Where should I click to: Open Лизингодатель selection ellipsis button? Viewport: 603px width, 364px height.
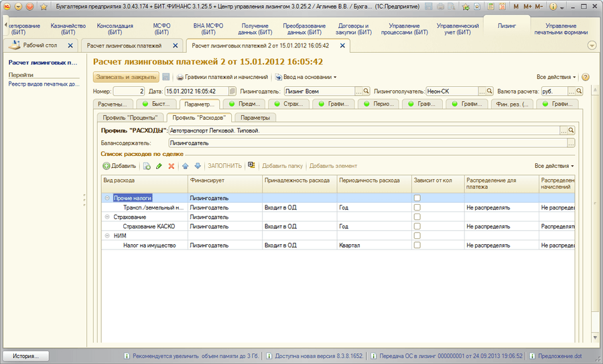click(358, 92)
